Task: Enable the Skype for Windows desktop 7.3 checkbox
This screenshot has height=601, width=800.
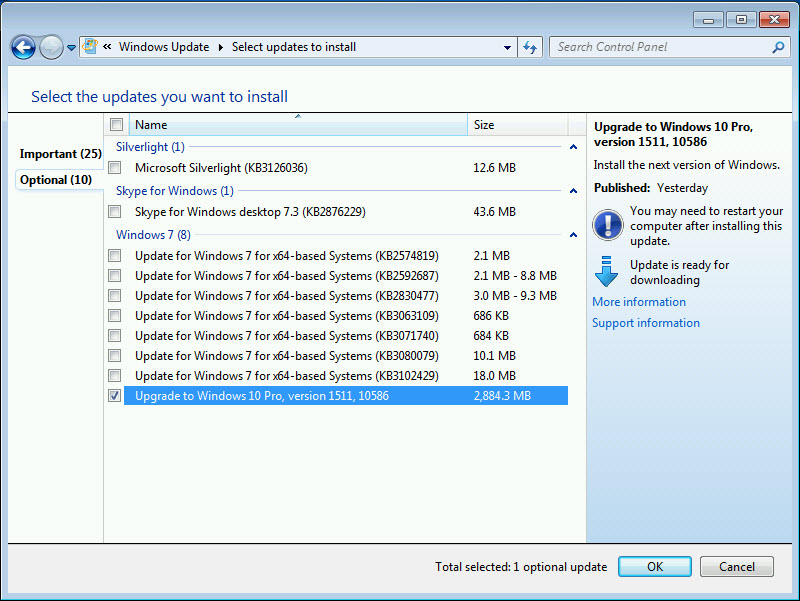Action: tap(115, 212)
